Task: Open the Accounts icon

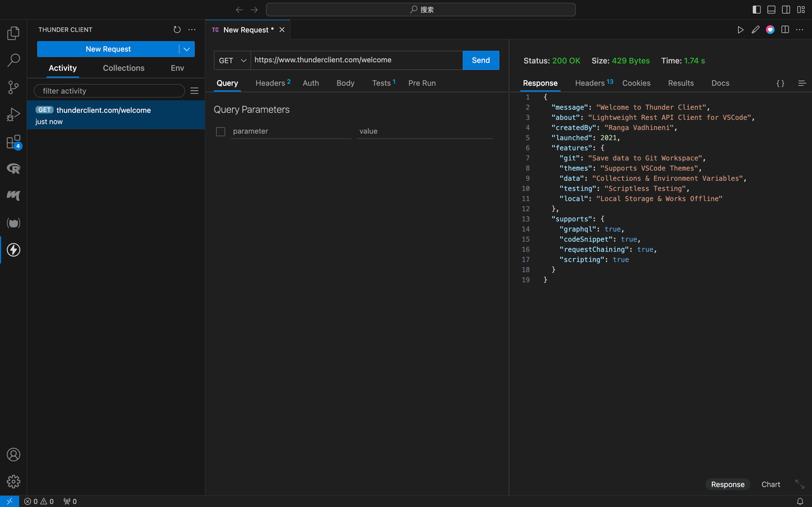Action: coord(13,455)
